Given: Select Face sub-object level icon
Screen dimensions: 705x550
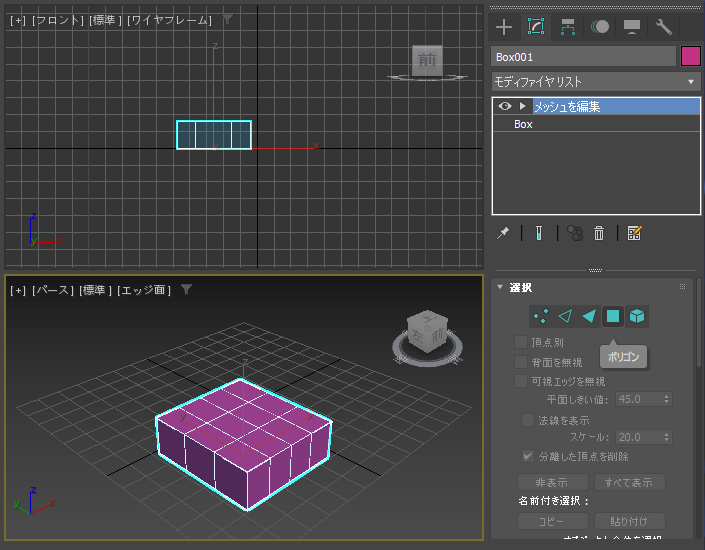Looking at the screenshot, I should 589,316.
